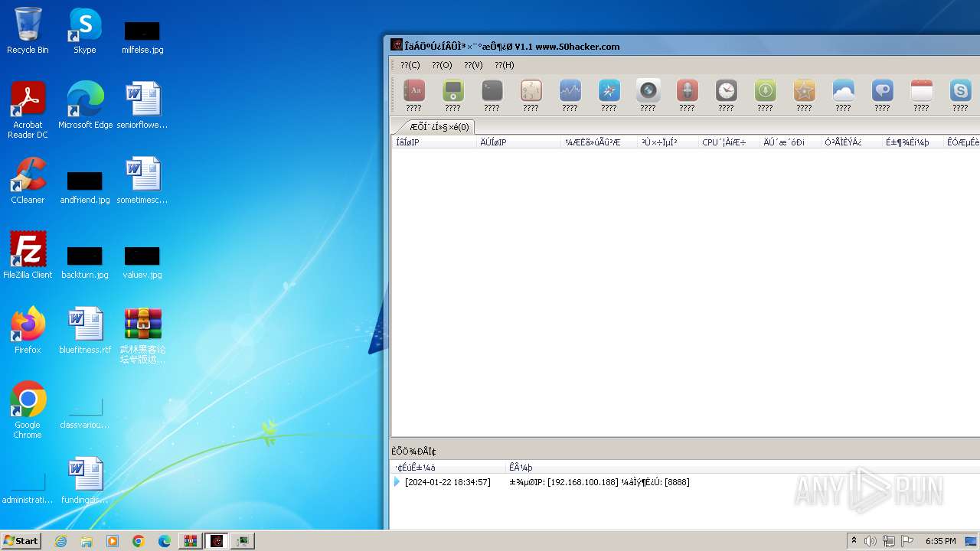The width and height of the screenshot is (980, 551).
Task: Click the app icon in the window title bar
Action: pyautogui.click(x=397, y=45)
